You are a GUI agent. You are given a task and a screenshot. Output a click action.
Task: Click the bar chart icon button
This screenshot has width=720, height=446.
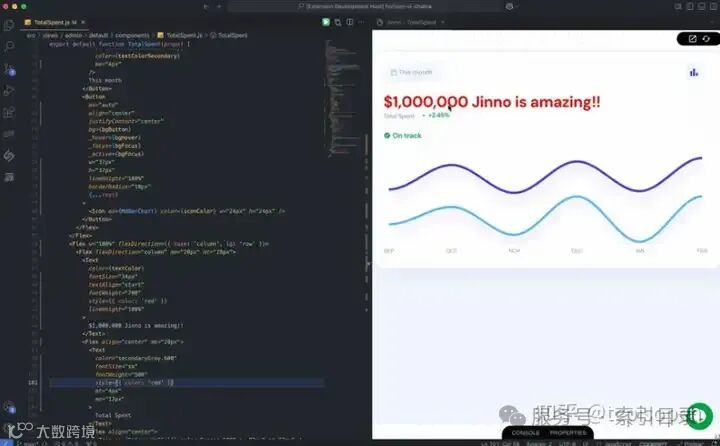(x=694, y=72)
